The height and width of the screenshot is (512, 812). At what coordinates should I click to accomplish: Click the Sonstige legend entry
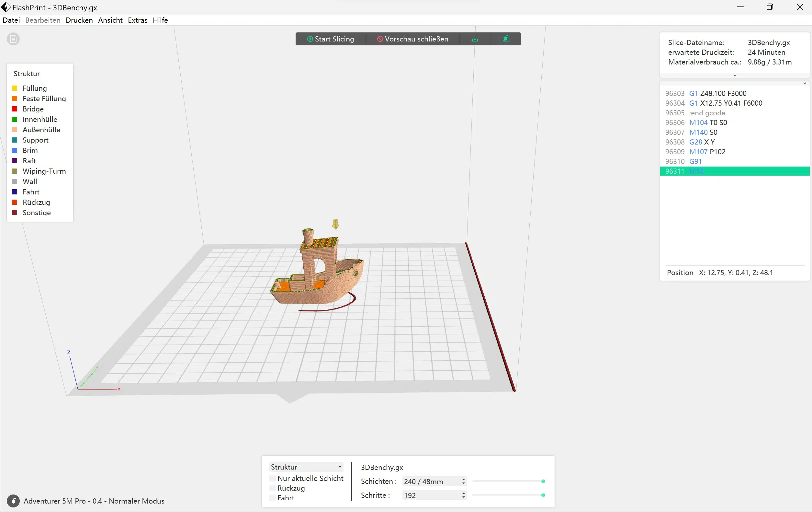click(x=36, y=213)
